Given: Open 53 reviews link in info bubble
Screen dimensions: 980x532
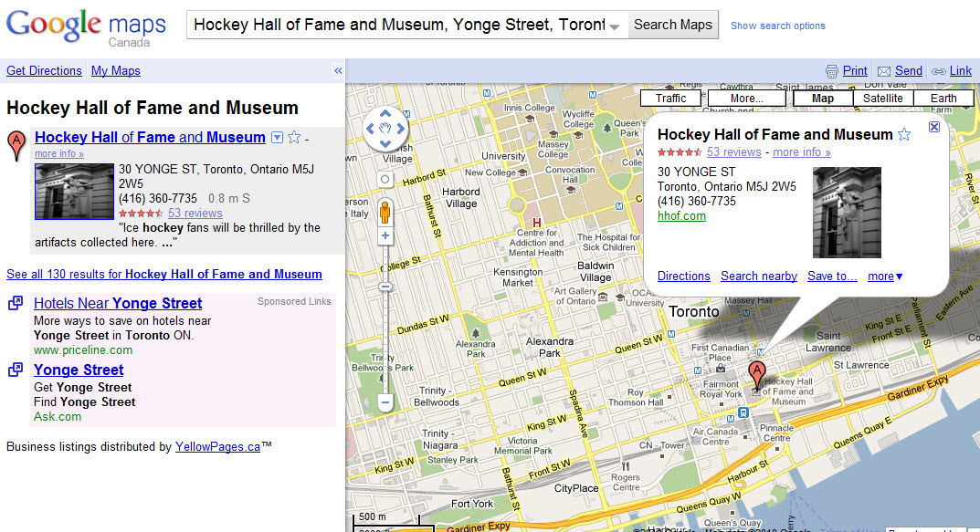Looking at the screenshot, I should point(733,151).
